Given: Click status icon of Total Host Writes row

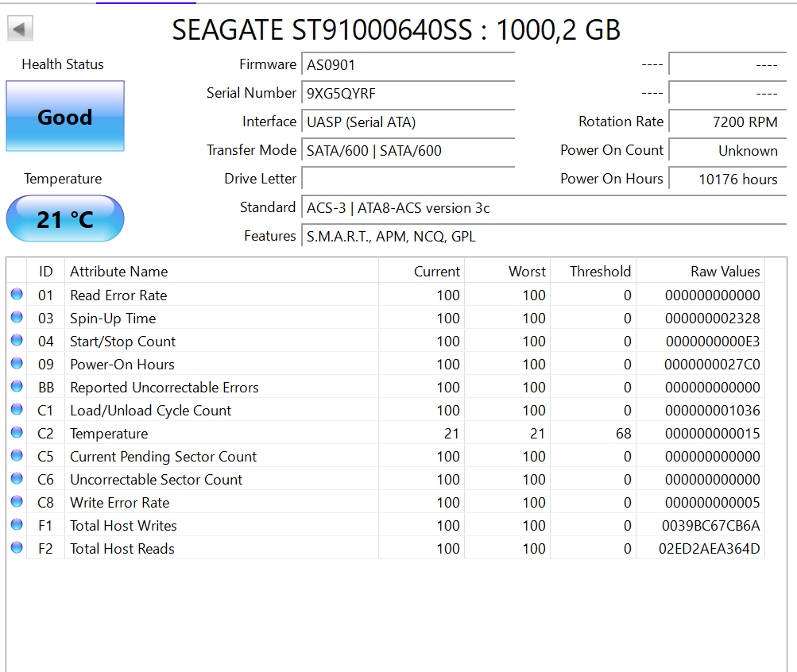Looking at the screenshot, I should coord(17,525).
